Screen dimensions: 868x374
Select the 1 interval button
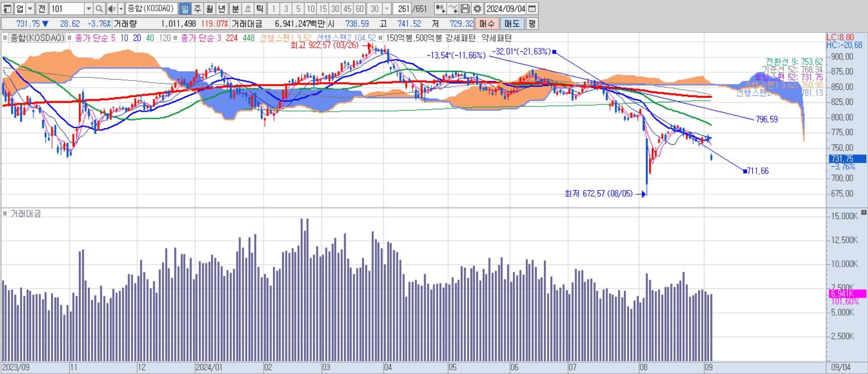(x=274, y=9)
